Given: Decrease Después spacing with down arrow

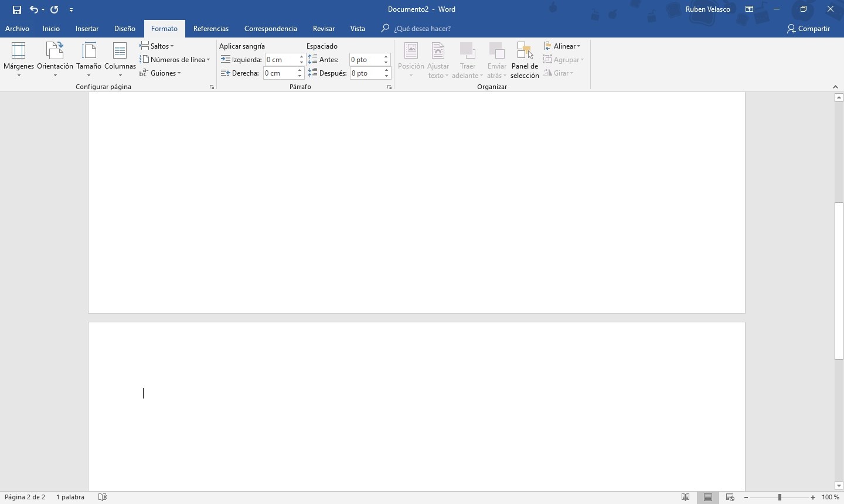Looking at the screenshot, I should coord(386,76).
